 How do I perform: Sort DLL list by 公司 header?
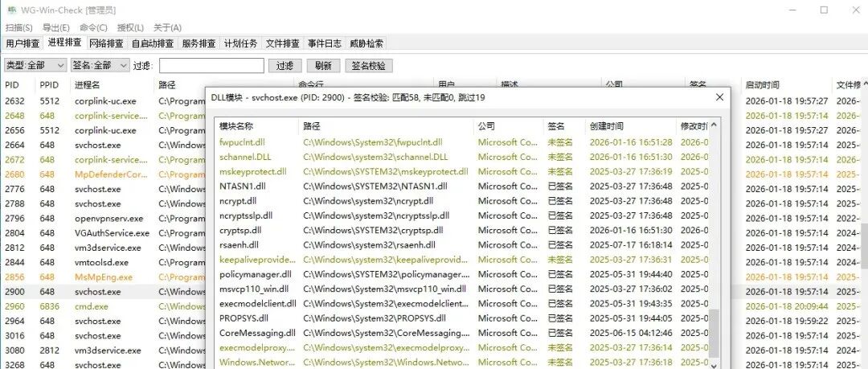click(508, 125)
